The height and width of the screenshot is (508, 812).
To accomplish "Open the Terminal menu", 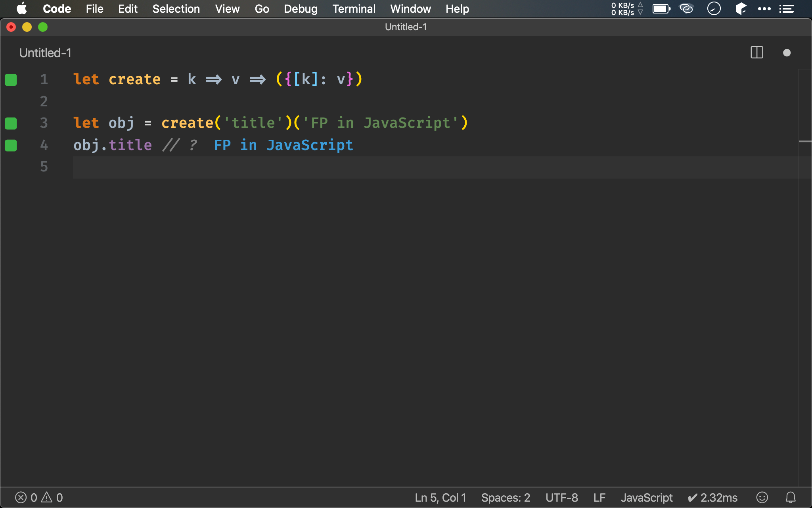I will 354,9.
